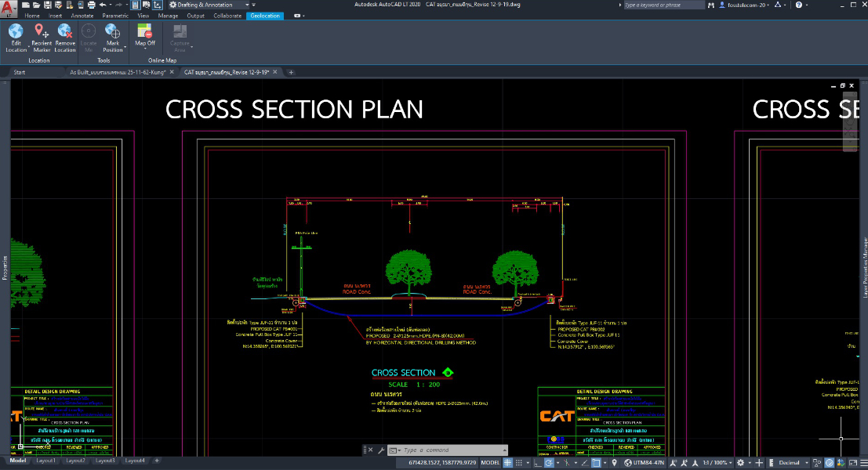This screenshot has width=868, height=470.
Task: Click the search binoculars icon
Action: 710,5
